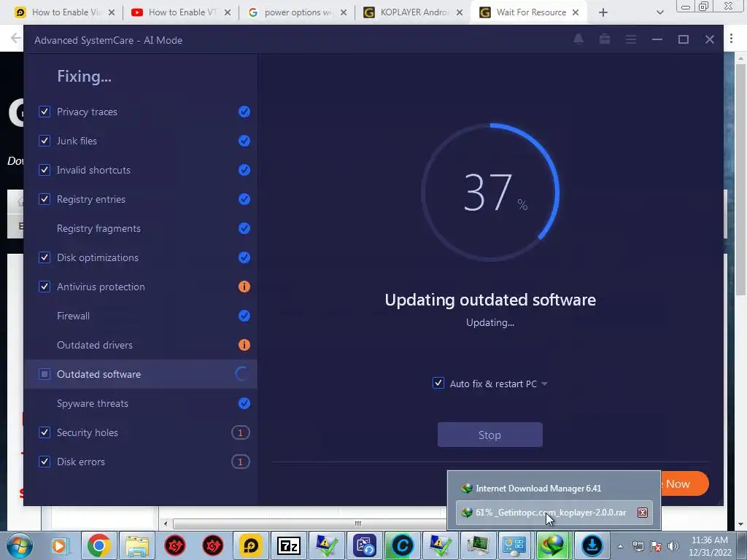Screen dimensions: 747x560
Task: Open Chrome's tab search chevron
Action: pos(659,12)
